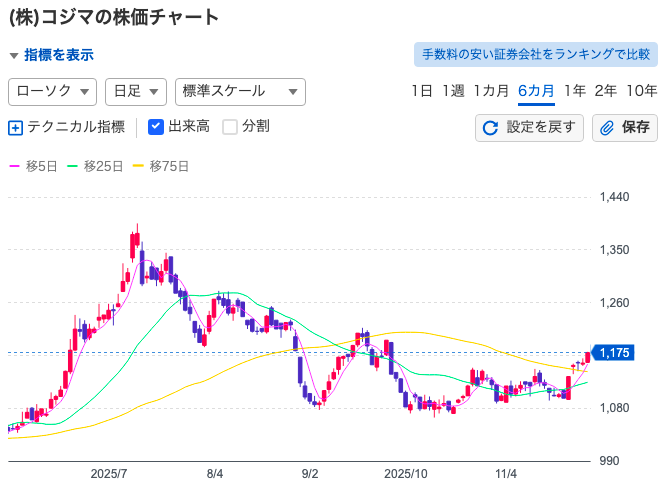The height and width of the screenshot is (490, 669).
Task: Click the plus icon beside テクニカル指標
Action: pos(15,127)
